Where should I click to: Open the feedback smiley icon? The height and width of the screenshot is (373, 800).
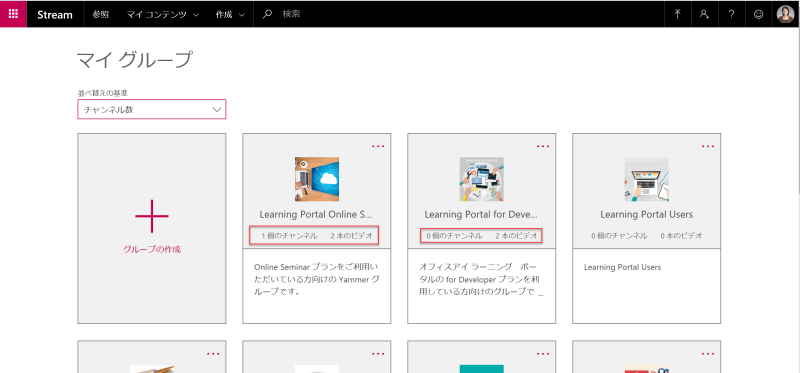pyautogui.click(x=759, y=14)
